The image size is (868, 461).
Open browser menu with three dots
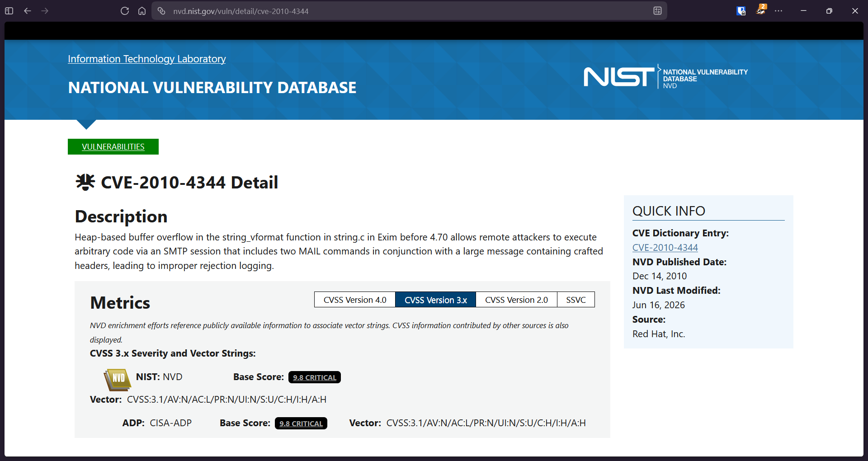[x=778, y=11]
